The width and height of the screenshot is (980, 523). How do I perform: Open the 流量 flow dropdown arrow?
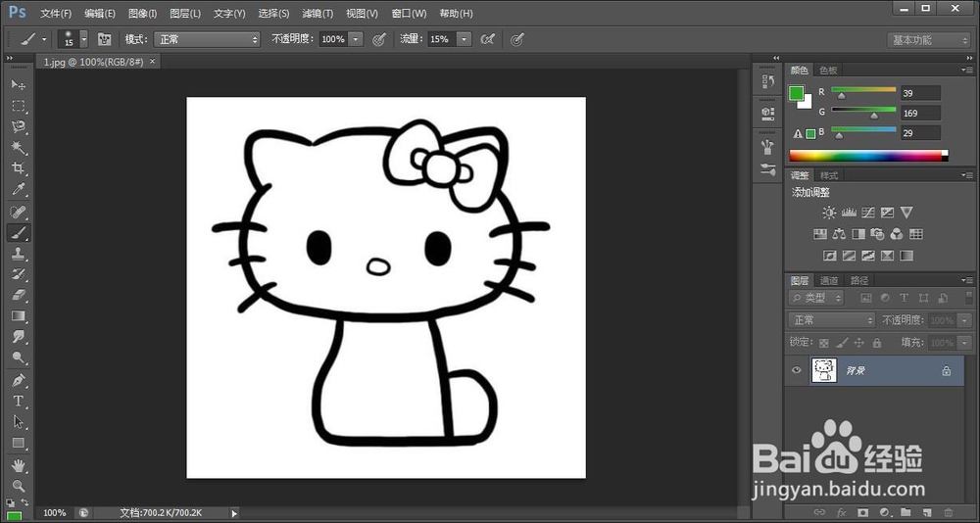click(464, 39)
